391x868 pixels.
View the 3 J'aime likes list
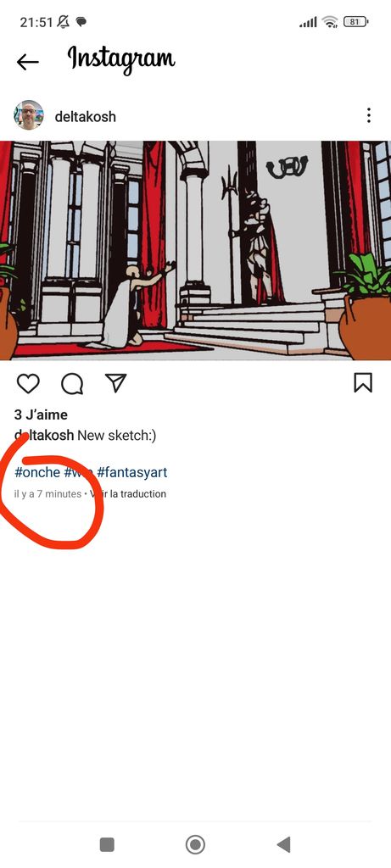click(41, 415)
